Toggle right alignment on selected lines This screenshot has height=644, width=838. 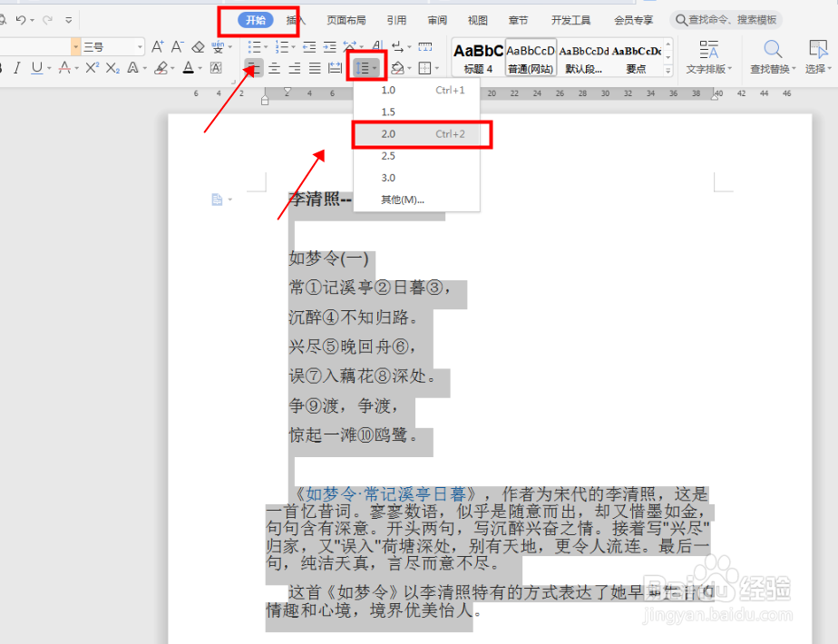pyautogui.click(x=295, y=68)
